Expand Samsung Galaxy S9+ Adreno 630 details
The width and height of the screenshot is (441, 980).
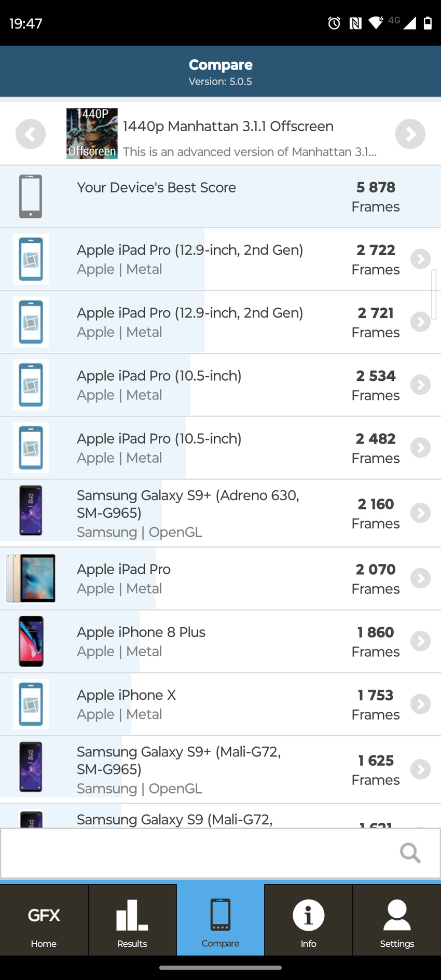(x=420, y=513)
